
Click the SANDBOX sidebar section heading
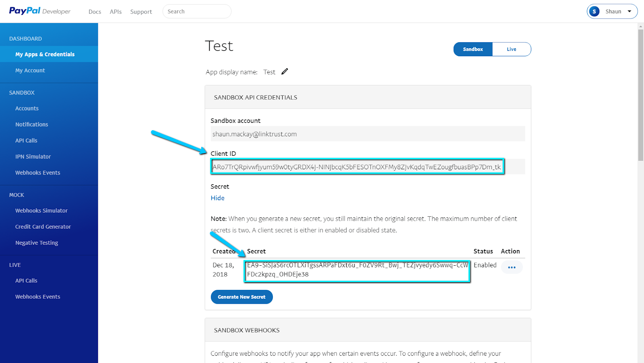coord(22,92)
